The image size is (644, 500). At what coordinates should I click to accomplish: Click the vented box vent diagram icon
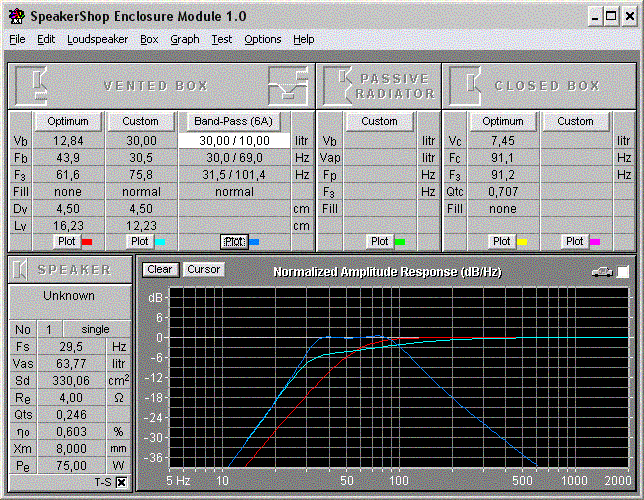pyautogui.click(x=288, y=85)
